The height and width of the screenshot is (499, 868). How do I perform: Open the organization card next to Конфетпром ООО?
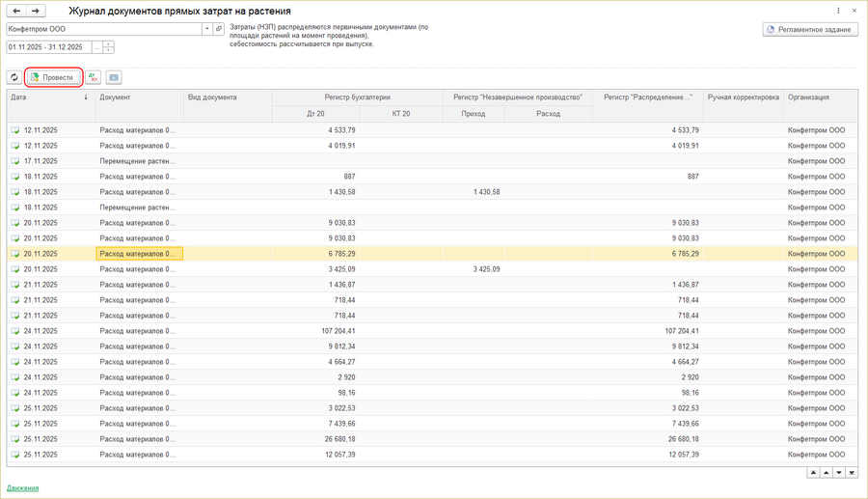tap(219, 29)
